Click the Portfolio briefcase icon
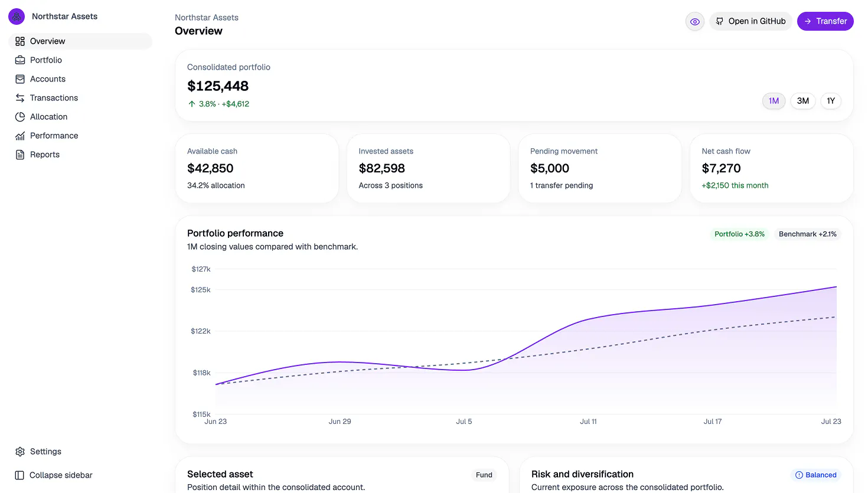868x493 pixels. pyautogui.click(x=20, y=60)
